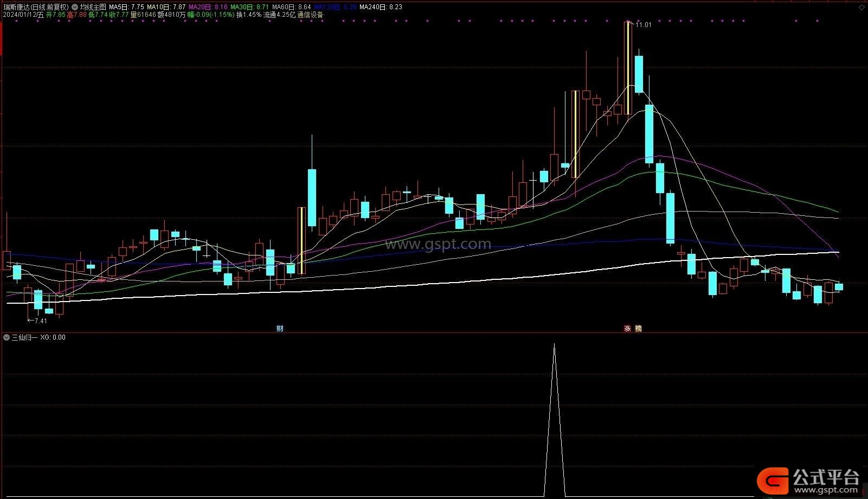
Task: Expand the 均线主图 indicator dropdown arrow
Action: click(75, 7)
